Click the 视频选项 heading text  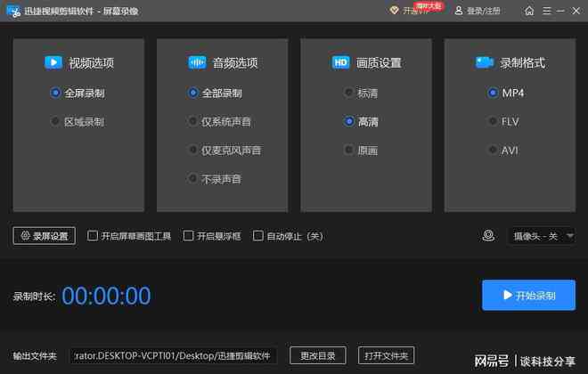[x=91, y=63]
